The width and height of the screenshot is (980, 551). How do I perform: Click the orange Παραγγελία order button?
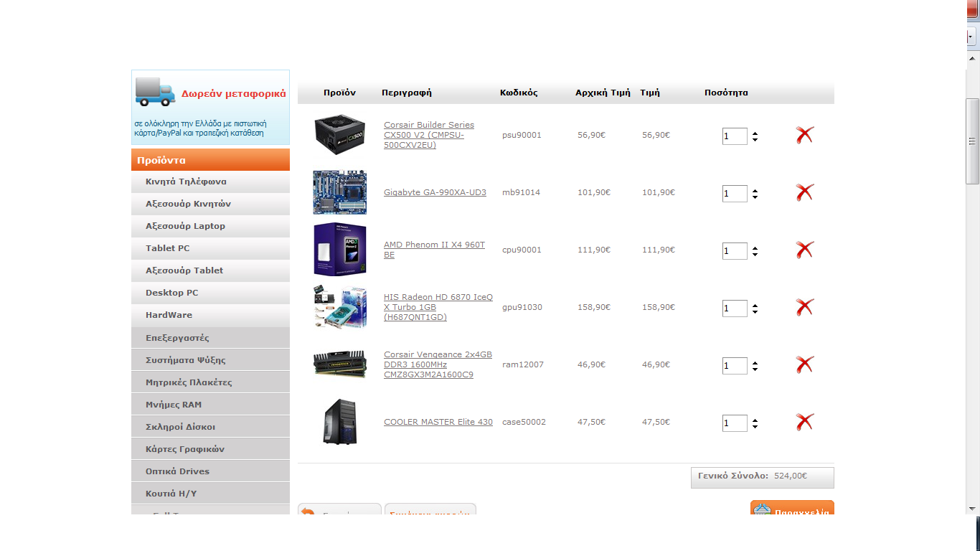(792, 508)
